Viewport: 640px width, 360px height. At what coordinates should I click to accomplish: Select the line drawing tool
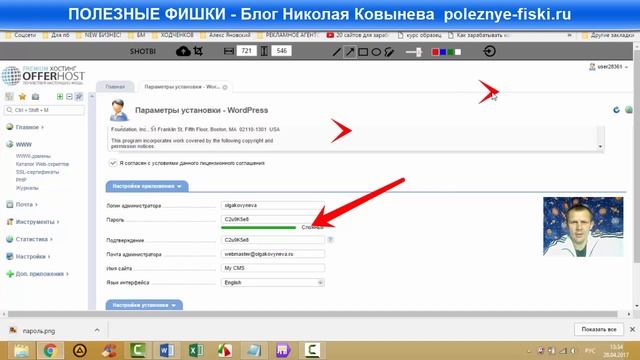[x=336, y=52]
